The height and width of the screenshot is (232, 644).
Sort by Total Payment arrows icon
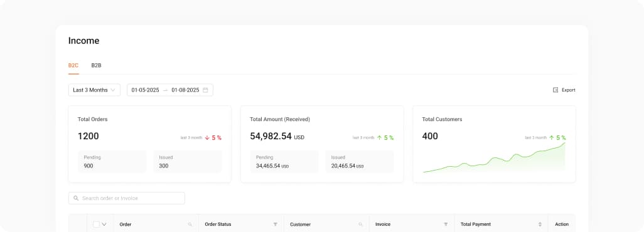click(x=540, y=224)
